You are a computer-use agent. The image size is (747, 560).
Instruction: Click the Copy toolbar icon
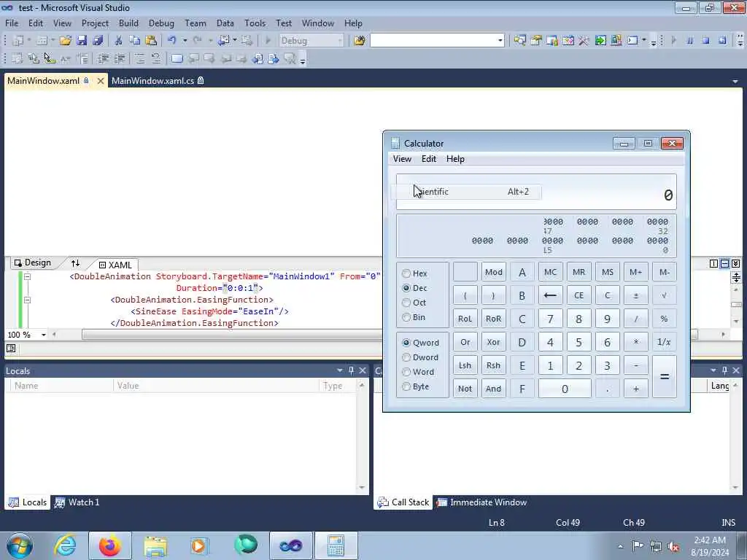pos(135,41)
